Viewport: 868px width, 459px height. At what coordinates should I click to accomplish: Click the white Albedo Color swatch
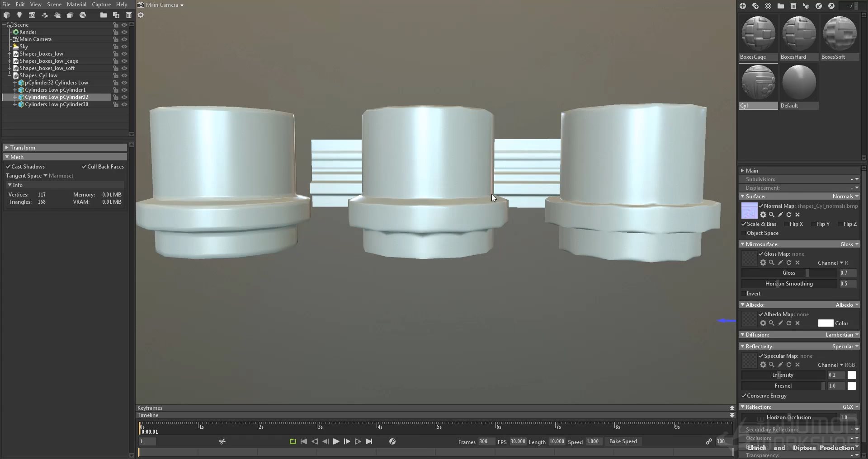coord(826,323)
